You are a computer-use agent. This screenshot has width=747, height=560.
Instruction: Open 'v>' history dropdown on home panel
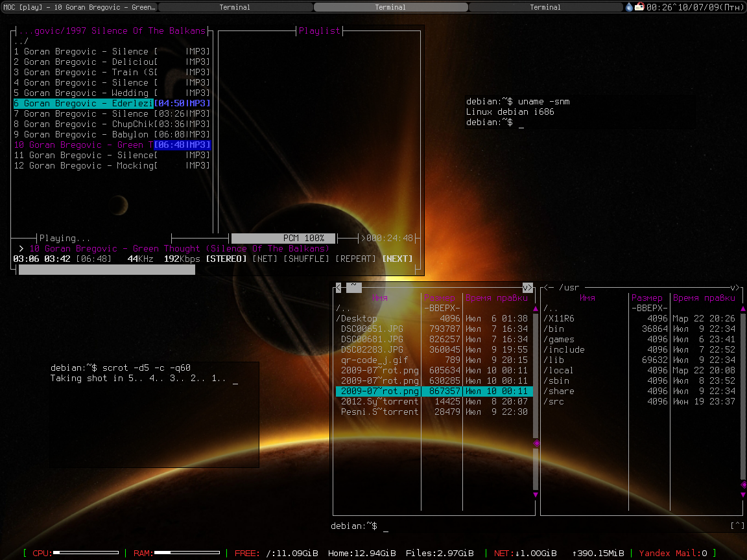[527, 287]
